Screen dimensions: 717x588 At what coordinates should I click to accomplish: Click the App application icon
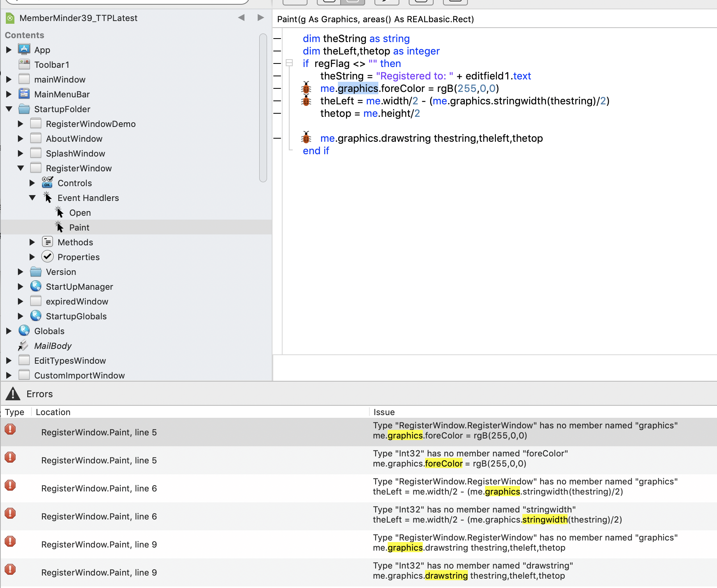(x=24, y=49)
